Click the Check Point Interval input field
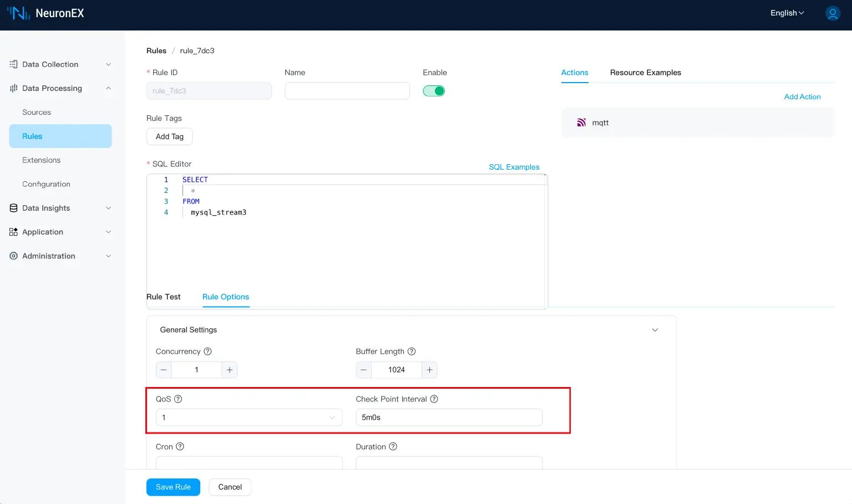This screenshot has height=504, width=852. click(449, 418)
